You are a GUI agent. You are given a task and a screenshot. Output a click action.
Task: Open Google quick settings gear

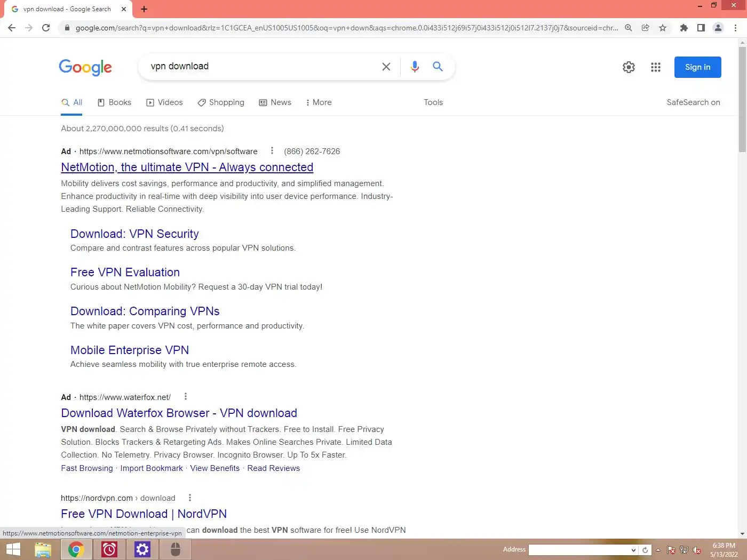click(x=629, y=67)
